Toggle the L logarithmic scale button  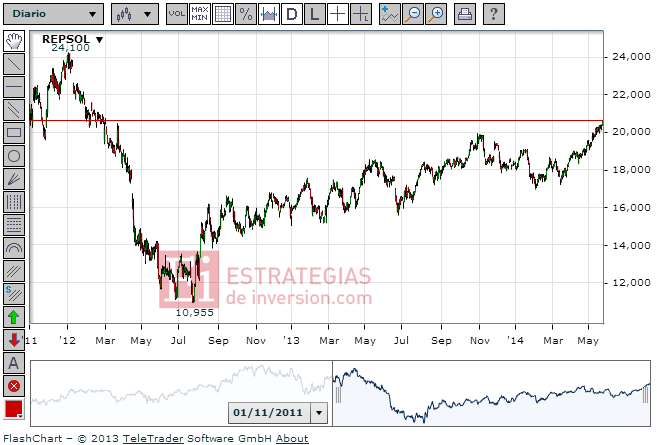(x=315, y=14)
